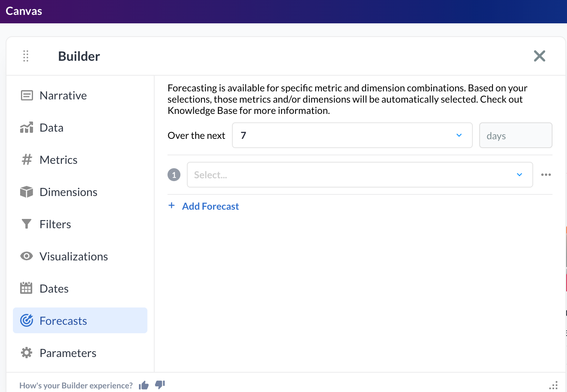
Task: Click the Visualizations eye icon
Action: click(x=27, y=256)
